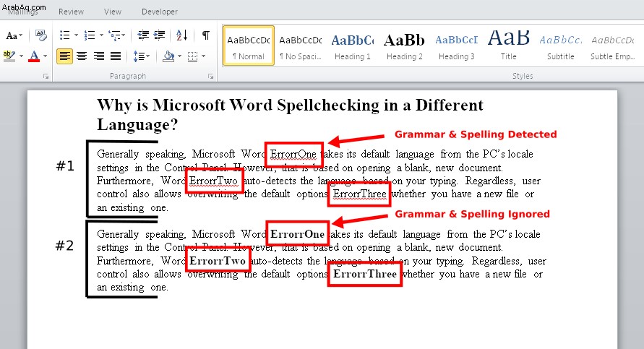Click the bold word ErrorrTwo in the second paragraph
The width and height of the screenshot is (644, 349).
point(218,261)
